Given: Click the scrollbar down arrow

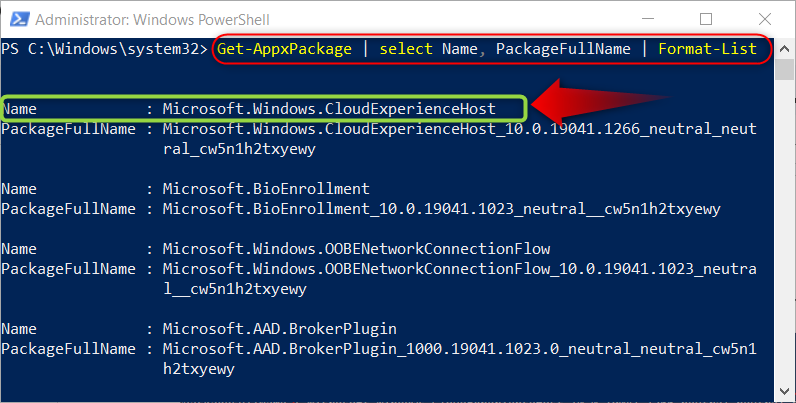Looking at the screenshot, I should 784,391.
